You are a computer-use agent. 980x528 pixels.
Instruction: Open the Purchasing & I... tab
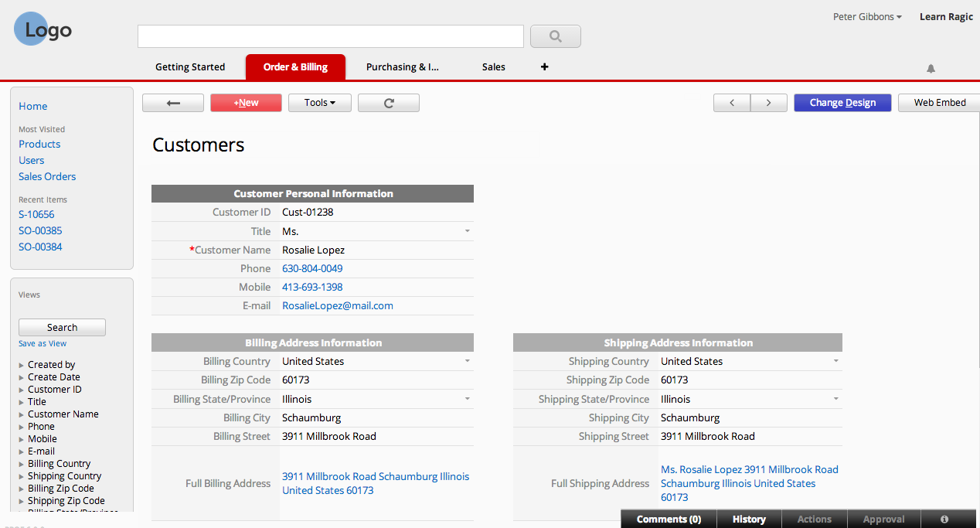[402, 67]
